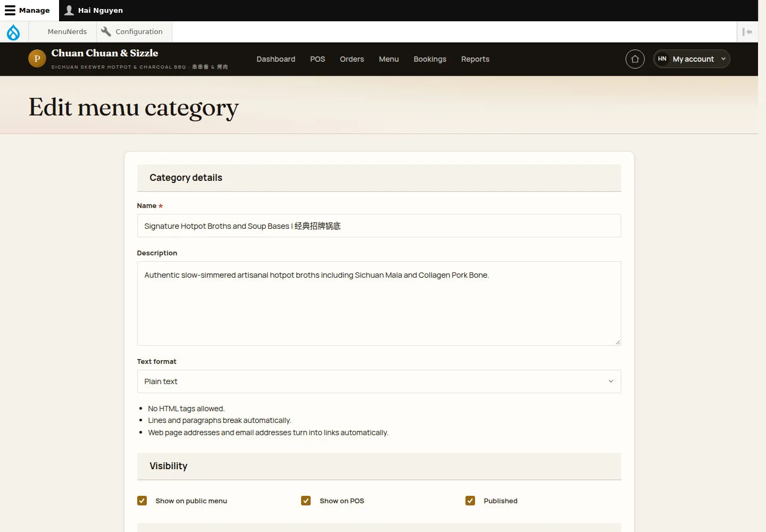766x532 pixels.
Task: Go to Bookings
Action: tap(430, 59)
